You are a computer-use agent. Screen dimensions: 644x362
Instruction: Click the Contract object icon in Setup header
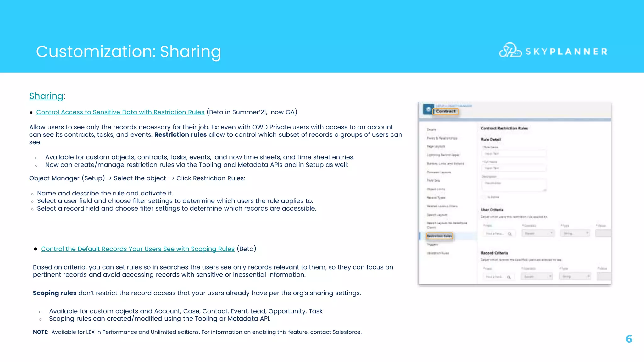pyautogui.click(x=428, y=109)
